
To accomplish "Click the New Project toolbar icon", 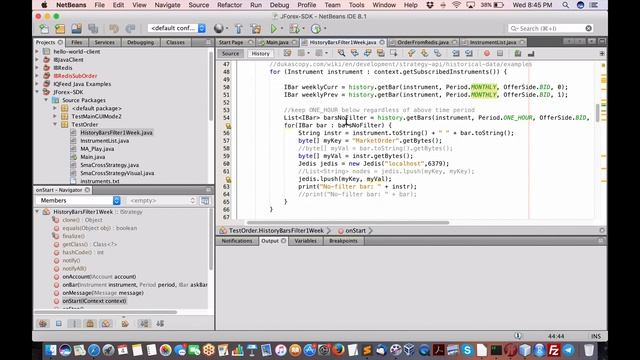I will [x=60, y=29].
